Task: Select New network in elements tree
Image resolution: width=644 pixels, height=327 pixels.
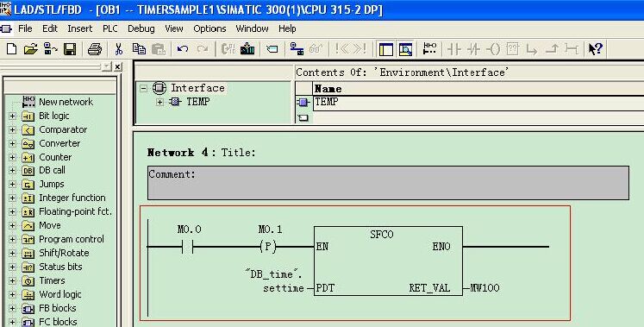Action: [x=66, y=102]
